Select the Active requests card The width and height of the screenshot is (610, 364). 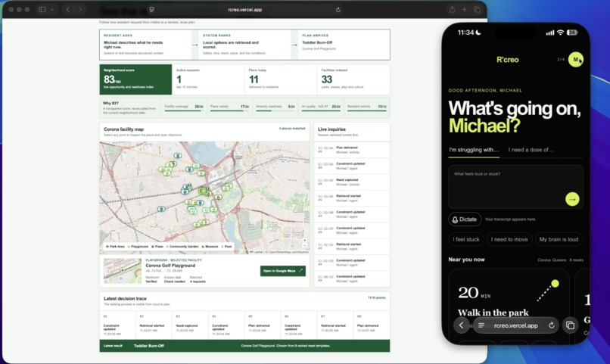point(208,79)
